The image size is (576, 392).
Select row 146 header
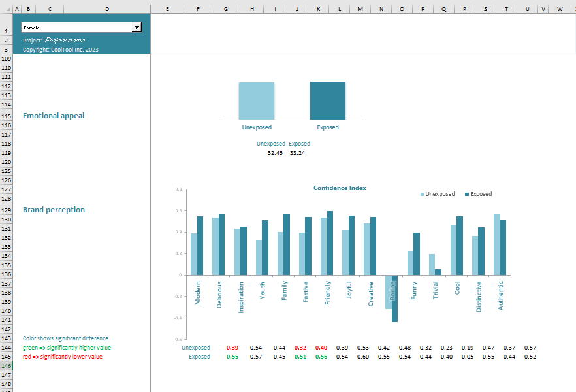[x=7, y=367]
